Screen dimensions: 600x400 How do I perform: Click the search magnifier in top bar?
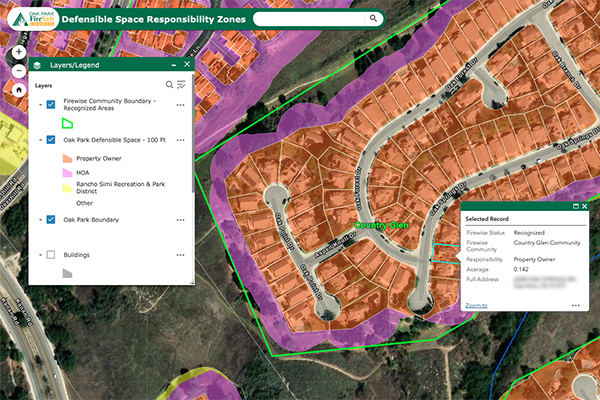(373, 18)
